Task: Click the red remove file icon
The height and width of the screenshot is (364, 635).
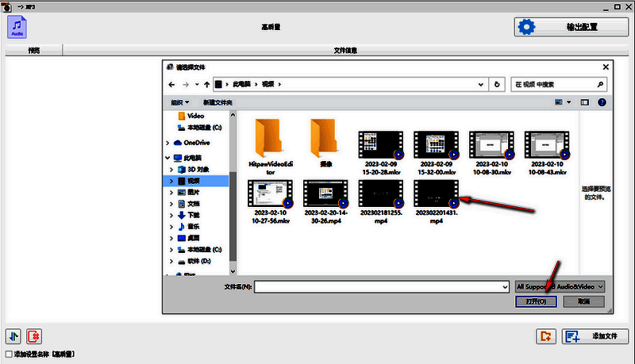Action: (34, 336)
